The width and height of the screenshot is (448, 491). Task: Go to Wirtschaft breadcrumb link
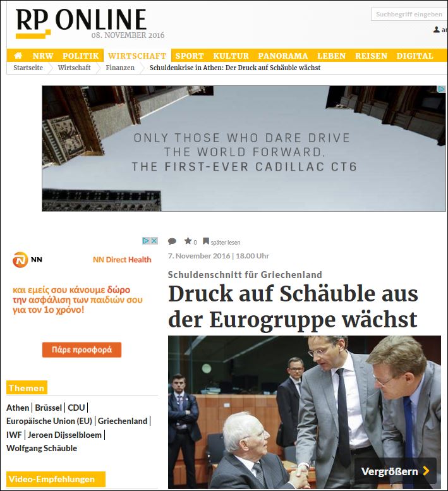(74, 68)
